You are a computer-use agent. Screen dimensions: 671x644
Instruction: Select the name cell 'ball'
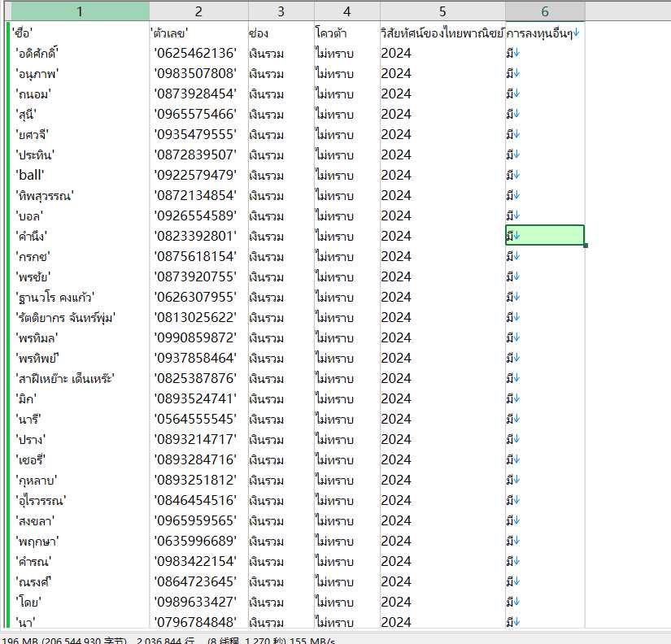coord(80,176)
